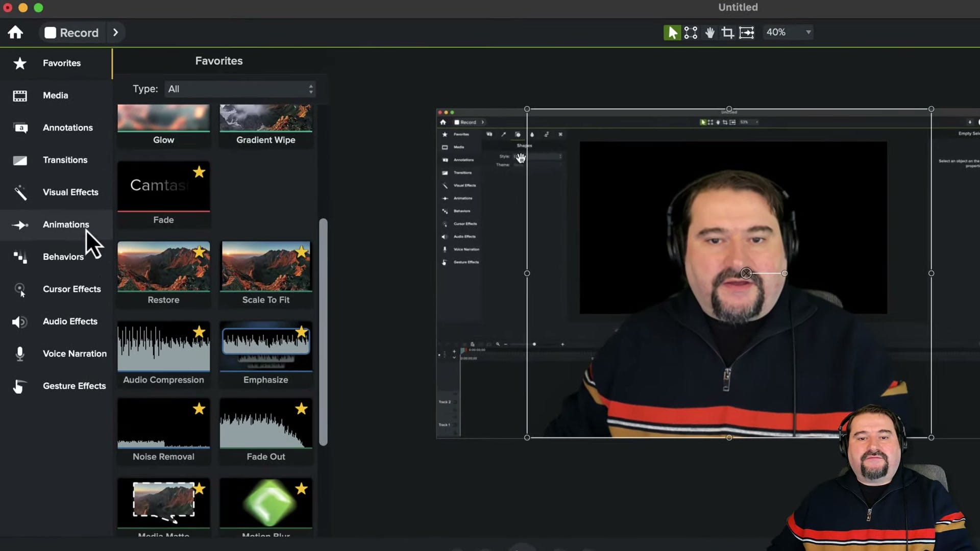Expand the Record breadcrumb arrow
The width and height of the screenshot is (980, 551).
point(115,32)
